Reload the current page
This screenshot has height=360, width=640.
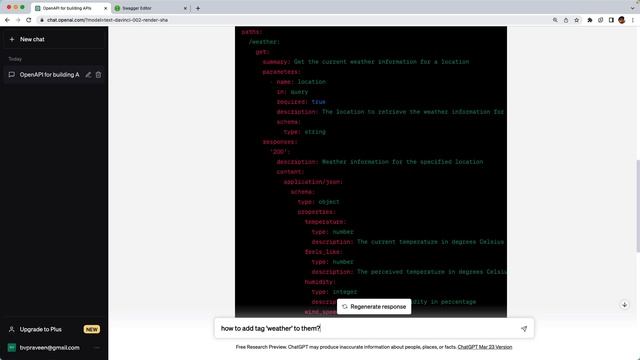pyautogui.click(x=29, y=20)
